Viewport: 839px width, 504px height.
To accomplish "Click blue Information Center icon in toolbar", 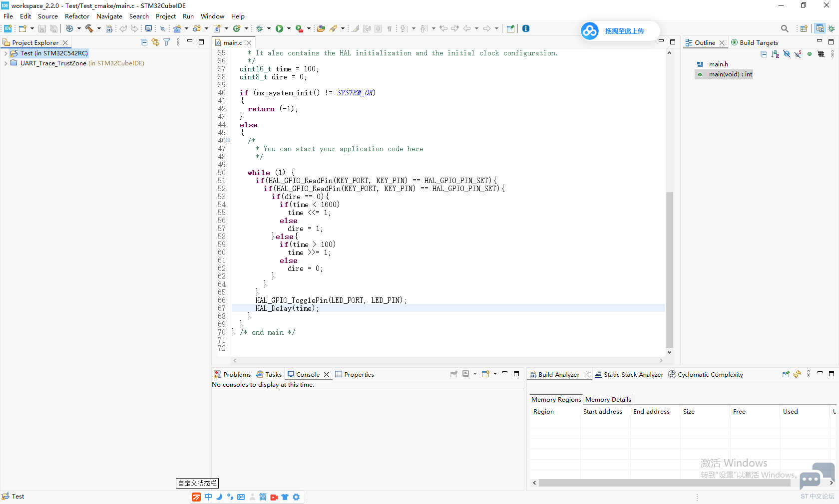I will coord(526,28).
